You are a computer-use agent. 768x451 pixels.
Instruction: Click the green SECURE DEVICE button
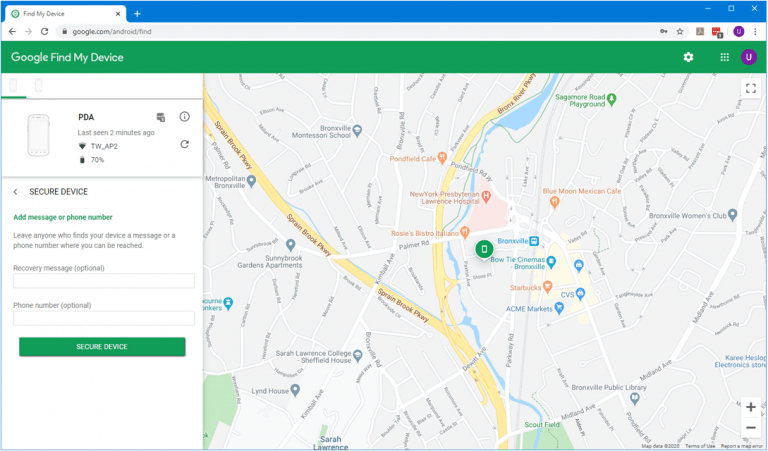click(102, 347)
